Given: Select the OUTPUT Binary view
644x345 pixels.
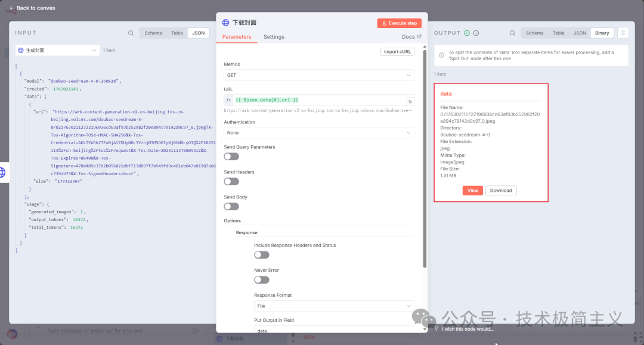Looking at the screenshot, I should (602, 33).
